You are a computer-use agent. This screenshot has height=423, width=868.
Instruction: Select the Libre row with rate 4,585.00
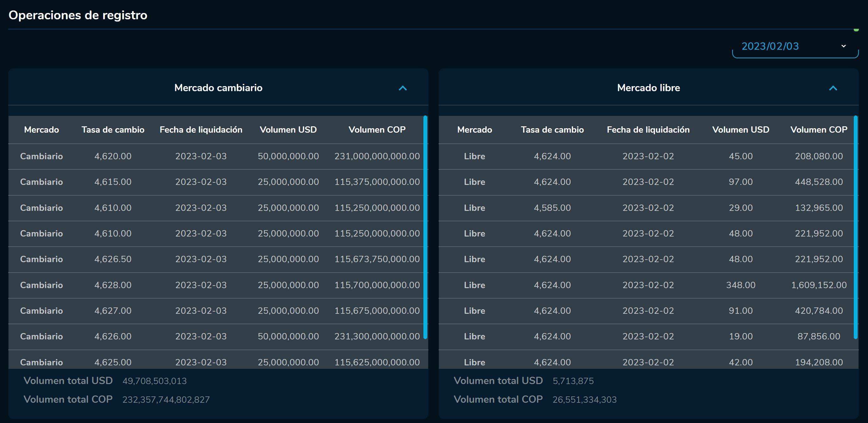tap(552, 208)
